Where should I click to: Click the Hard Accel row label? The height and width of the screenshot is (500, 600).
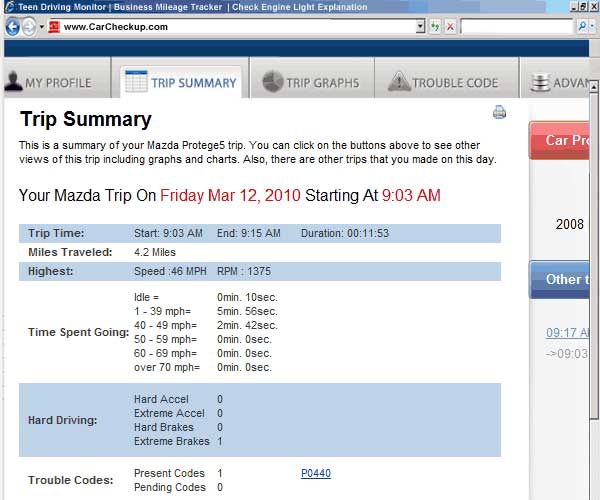pyautogui.click(x=161, y=399)
